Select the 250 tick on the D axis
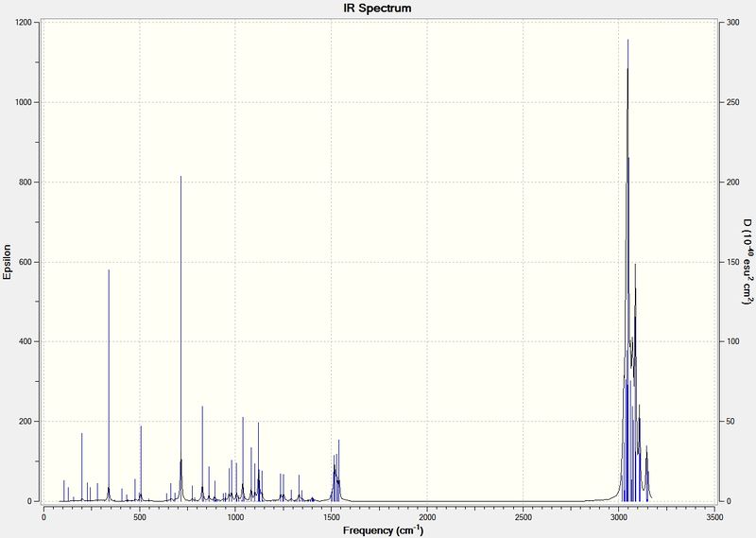The width and height of the screenshot is (756, 538). (x=733, y=102)
